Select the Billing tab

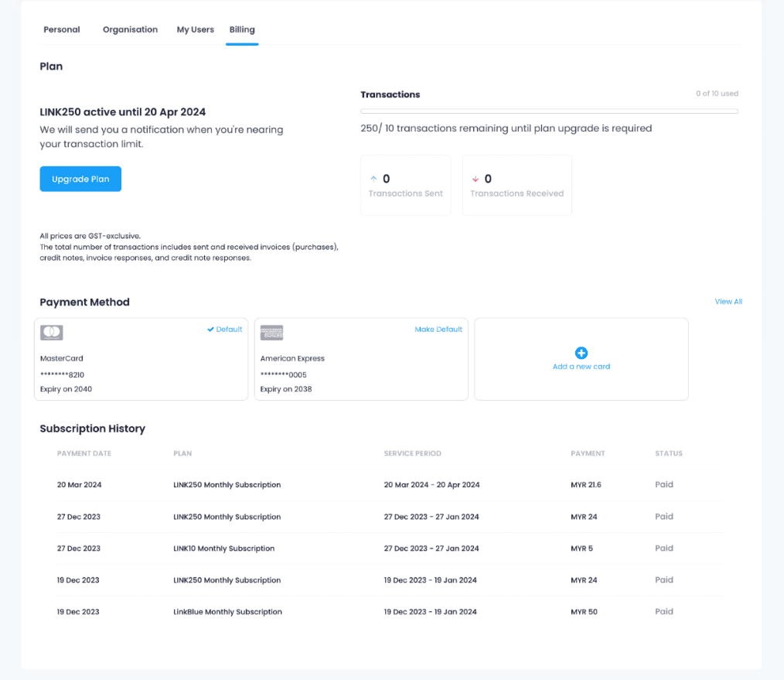click(242, 29)
